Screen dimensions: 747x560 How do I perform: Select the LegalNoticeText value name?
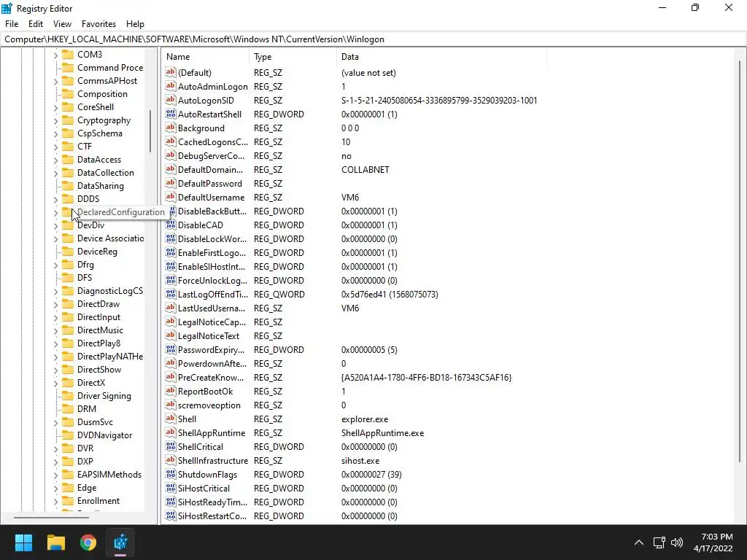[209, 335]
